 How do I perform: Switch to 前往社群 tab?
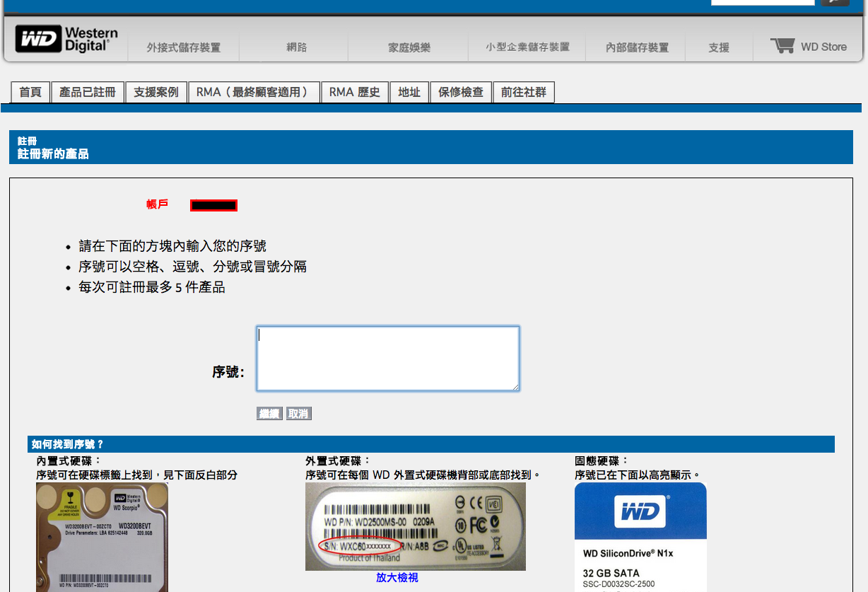(524, 92)
